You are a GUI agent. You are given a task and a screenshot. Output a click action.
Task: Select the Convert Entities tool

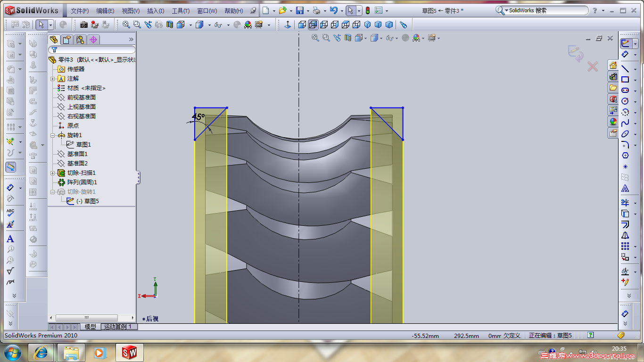pos(625,214)
